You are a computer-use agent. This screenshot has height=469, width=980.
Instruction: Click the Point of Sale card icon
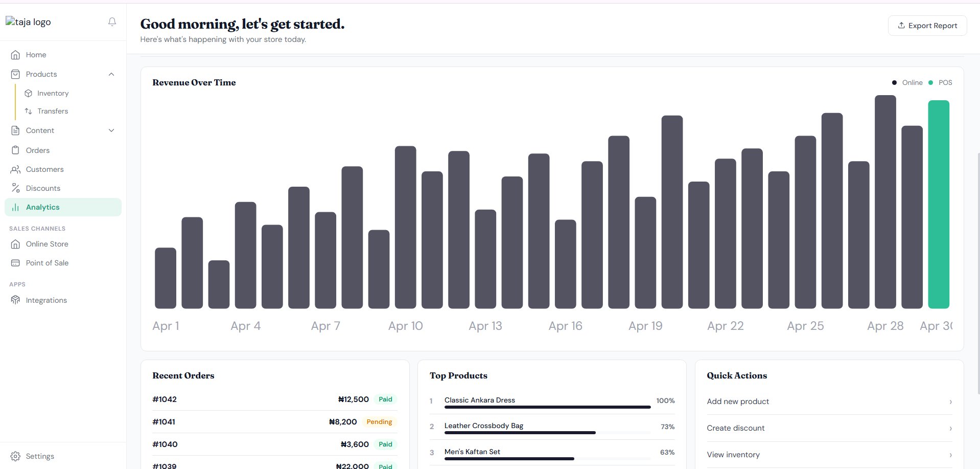click(x=15, y=263)
